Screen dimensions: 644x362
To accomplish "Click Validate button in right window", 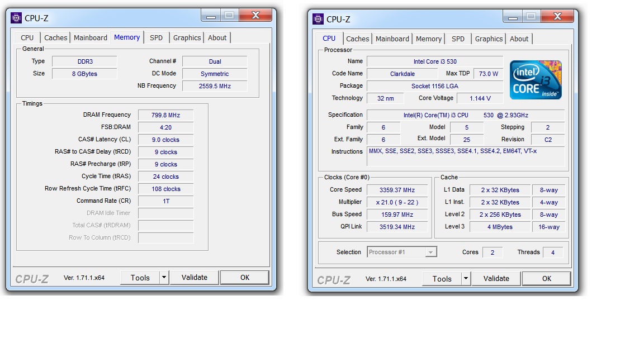I will 496,279.
